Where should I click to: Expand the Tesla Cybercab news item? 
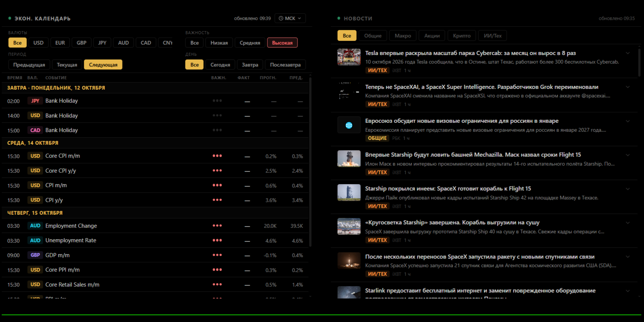click(628, 53)
